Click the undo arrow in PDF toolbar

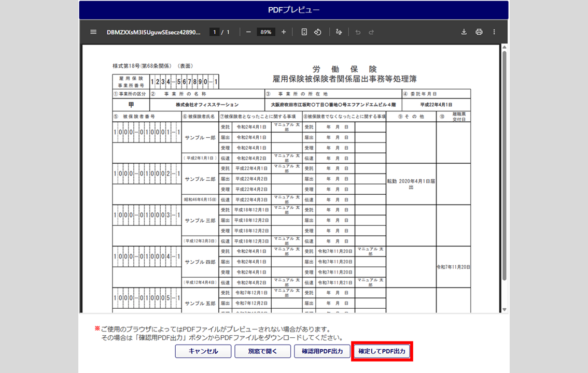(x=358, y=32)
